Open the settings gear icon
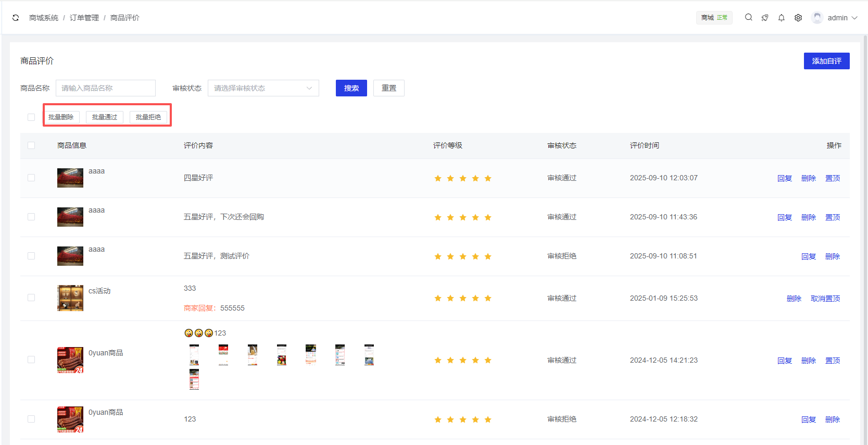 [x=798, y=18]
